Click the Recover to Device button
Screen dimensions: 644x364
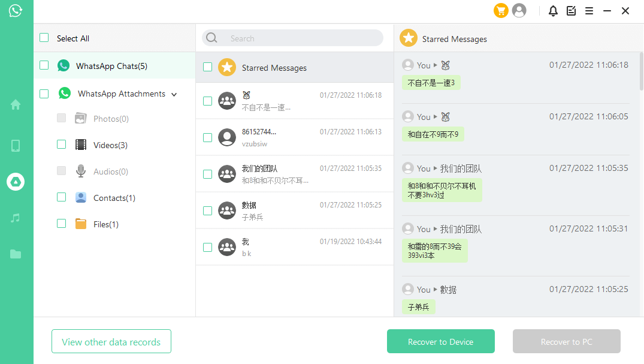(x=440, y=341)
